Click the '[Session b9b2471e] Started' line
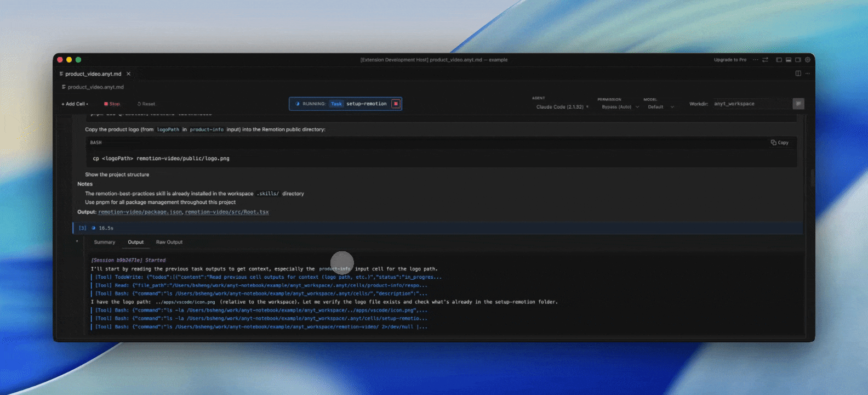 [x=128, y=260]
